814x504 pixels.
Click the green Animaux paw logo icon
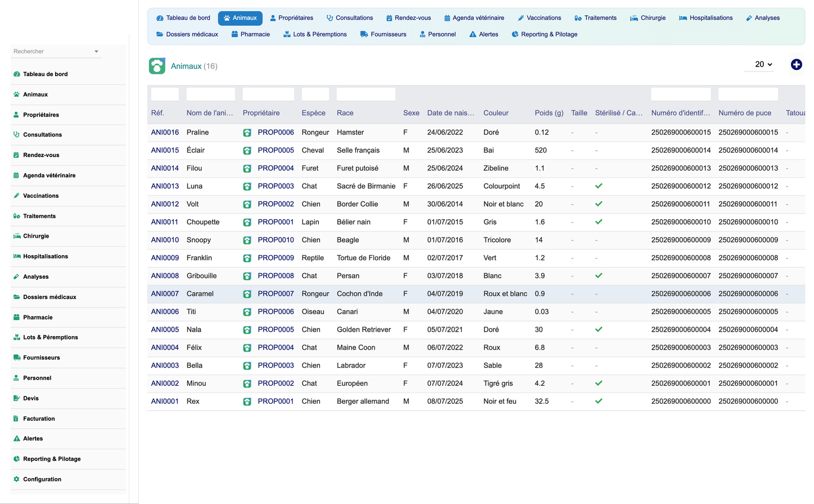pyautogui.click(x=157, y=66)
